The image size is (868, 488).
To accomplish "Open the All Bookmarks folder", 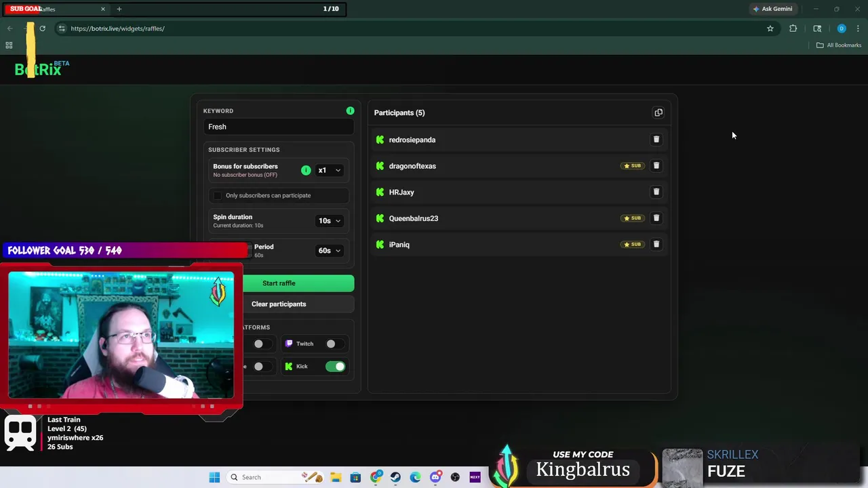I will click(x=839, y=45).
